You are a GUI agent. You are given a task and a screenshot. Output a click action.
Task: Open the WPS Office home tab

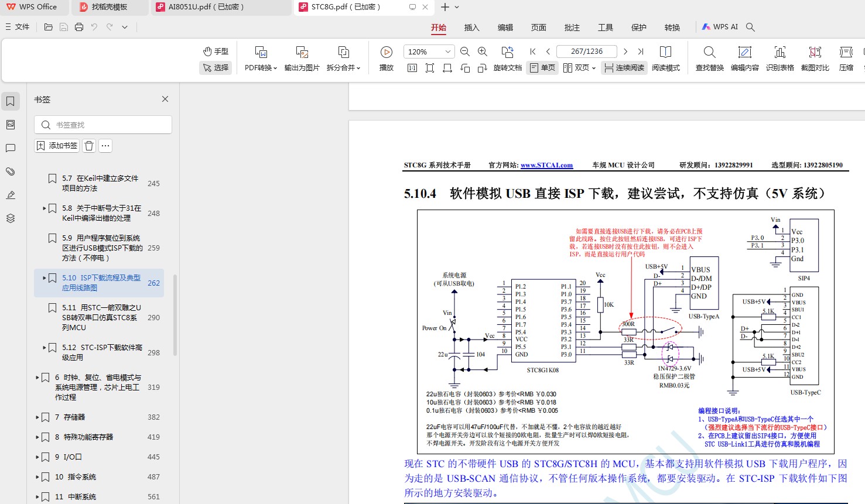coord(34,7)
